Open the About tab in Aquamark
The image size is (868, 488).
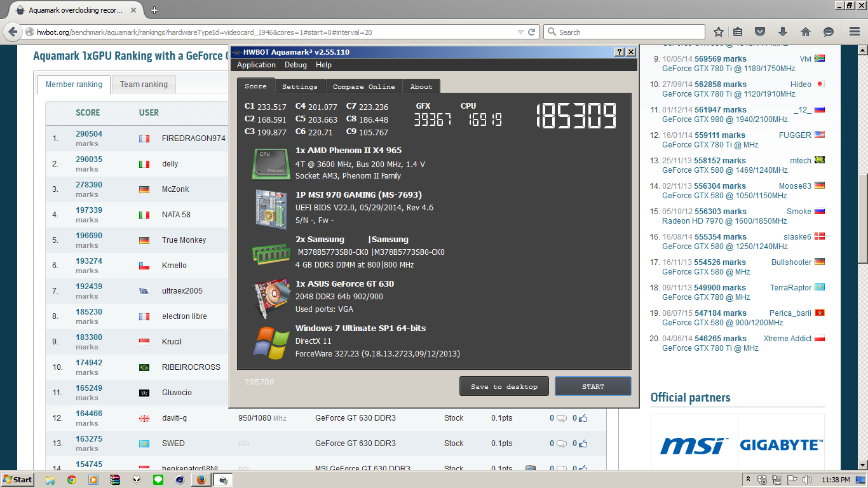[421, 86]
